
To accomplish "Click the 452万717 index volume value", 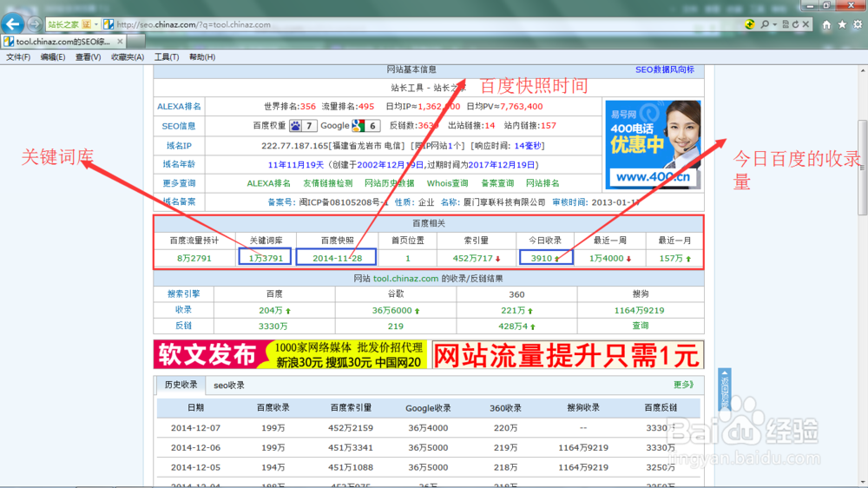I will pyautogui.click(x=472, y=258).
